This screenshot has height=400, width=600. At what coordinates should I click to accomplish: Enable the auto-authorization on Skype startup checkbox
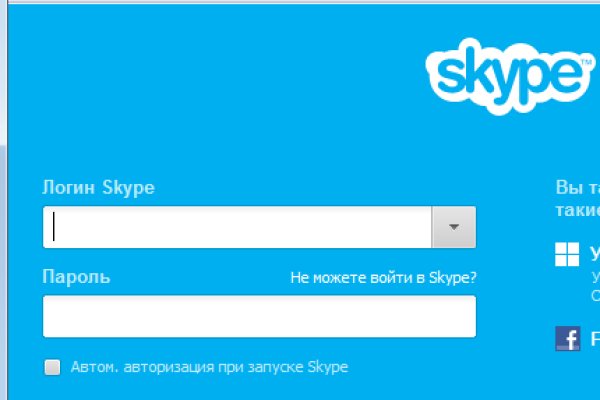[52, 367]
